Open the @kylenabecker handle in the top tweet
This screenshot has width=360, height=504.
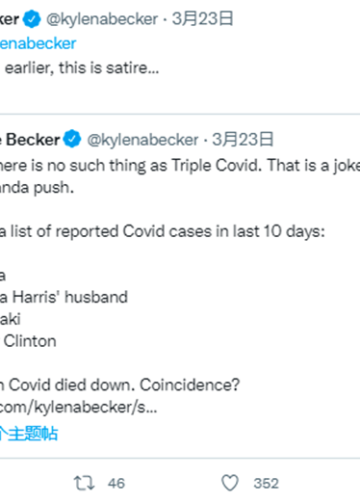[x=102, y=19]
